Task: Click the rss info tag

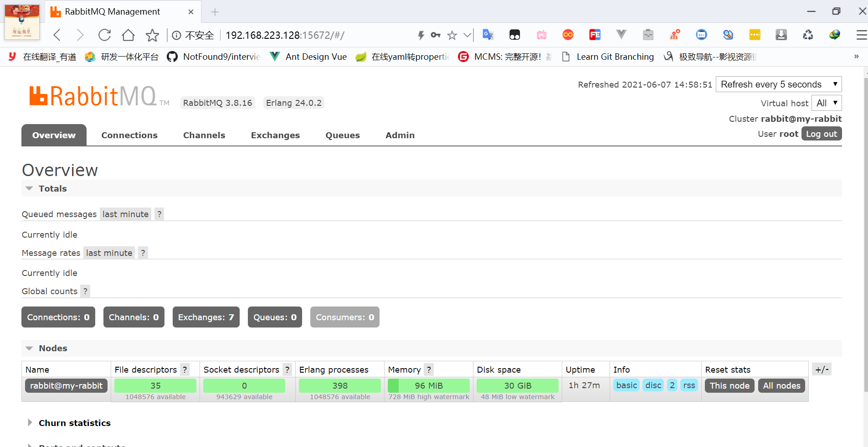Action: pyautogui.click(x=689, y=385)
